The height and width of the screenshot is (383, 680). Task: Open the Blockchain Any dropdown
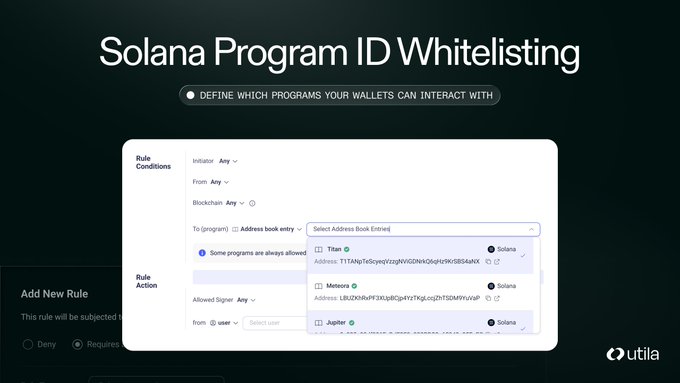[235, 203]
